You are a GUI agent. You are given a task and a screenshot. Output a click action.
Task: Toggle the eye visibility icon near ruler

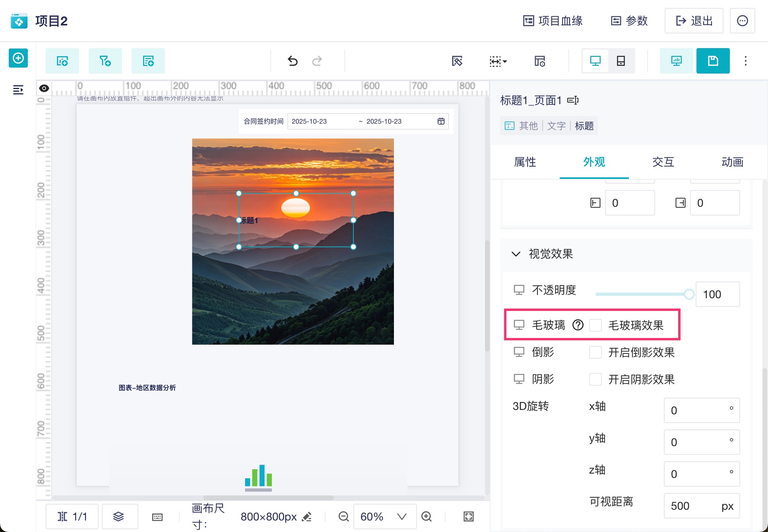[44, 88]
